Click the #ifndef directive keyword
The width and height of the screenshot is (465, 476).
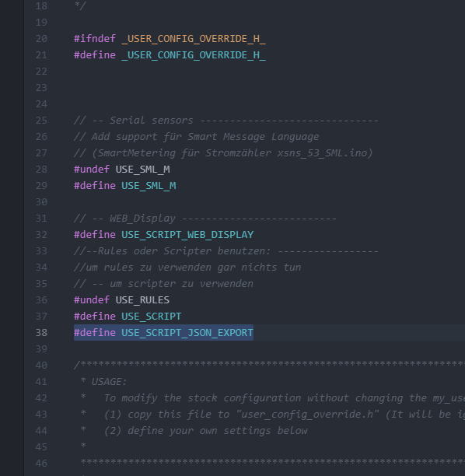95,39
